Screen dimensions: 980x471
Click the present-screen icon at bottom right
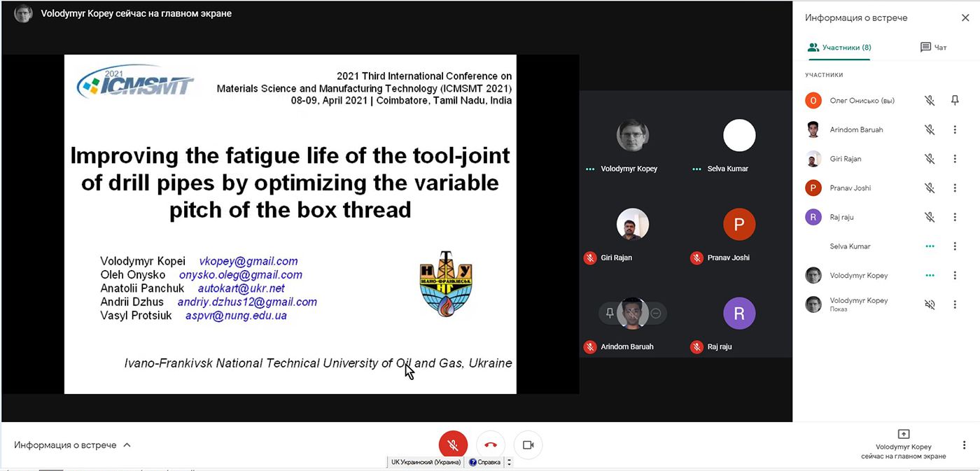coord(903,435)
